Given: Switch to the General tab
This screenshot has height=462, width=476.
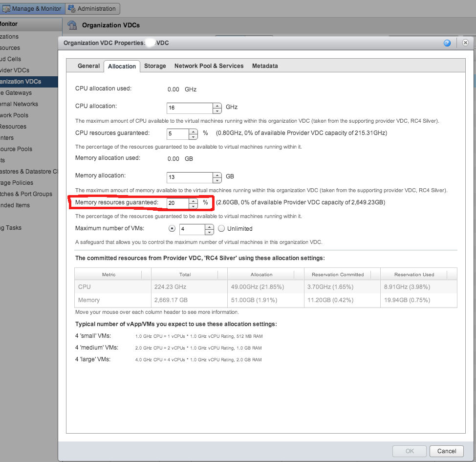Looking at the screenshot, I should click(88, 66).
